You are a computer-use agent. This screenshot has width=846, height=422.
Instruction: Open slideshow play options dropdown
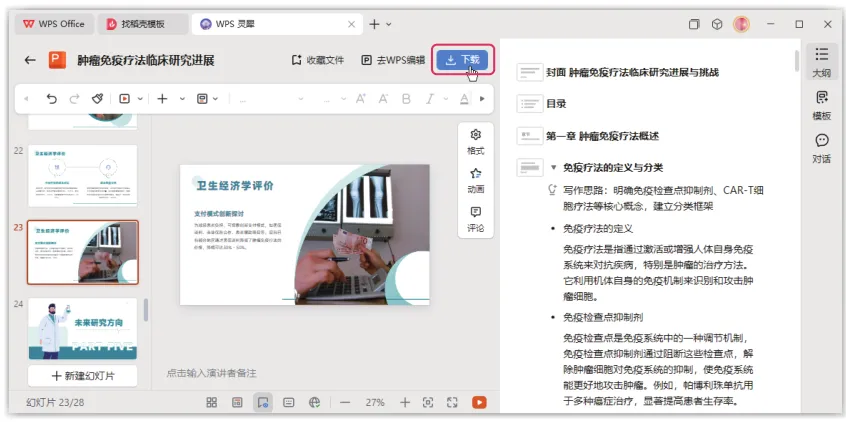(x=140, y=99)
